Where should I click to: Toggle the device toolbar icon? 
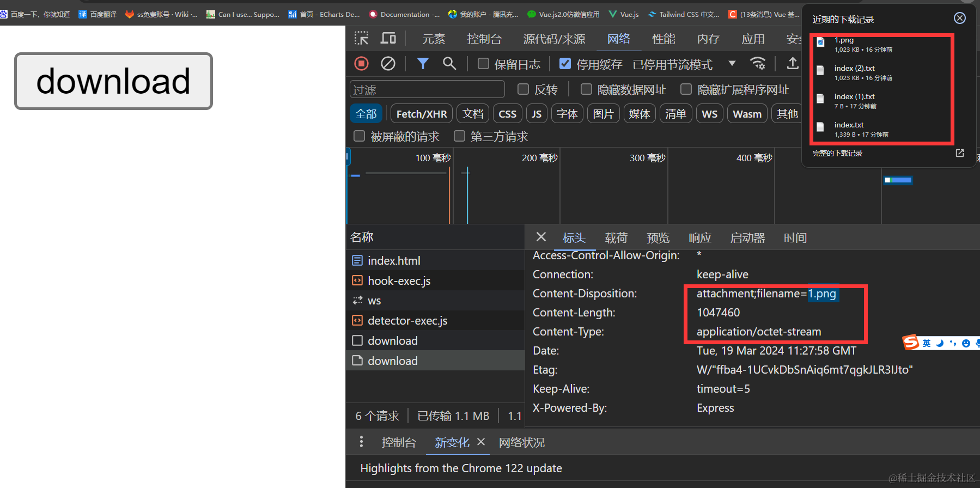[388, 38]
